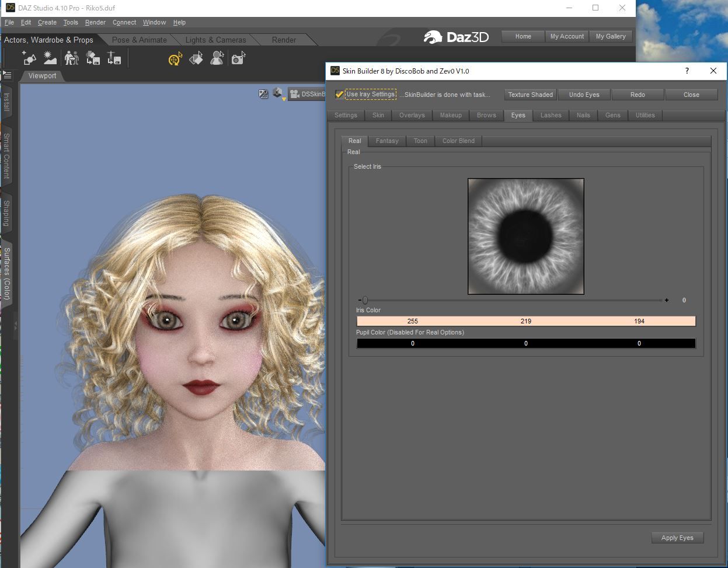728x568 pixels.
Task: Open the Install side pane tab
Action: (6, 102)
